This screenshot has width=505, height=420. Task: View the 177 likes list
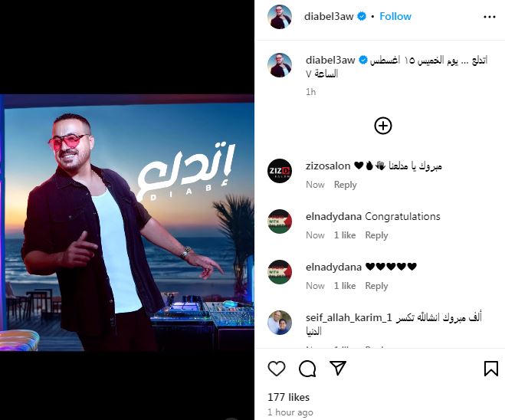(289, 397)
